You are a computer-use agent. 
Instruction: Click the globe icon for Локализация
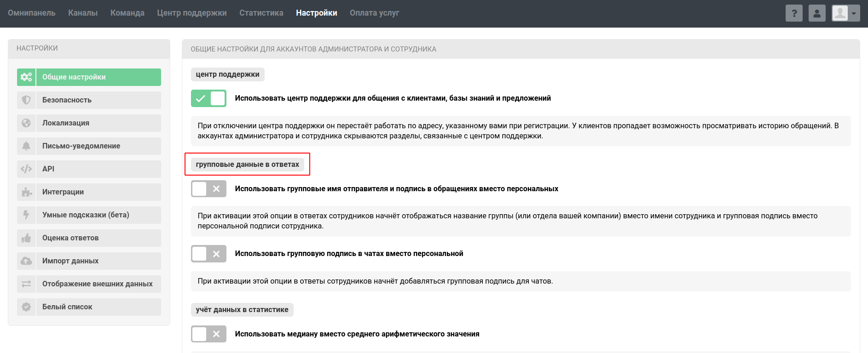(x=26, y=123)
